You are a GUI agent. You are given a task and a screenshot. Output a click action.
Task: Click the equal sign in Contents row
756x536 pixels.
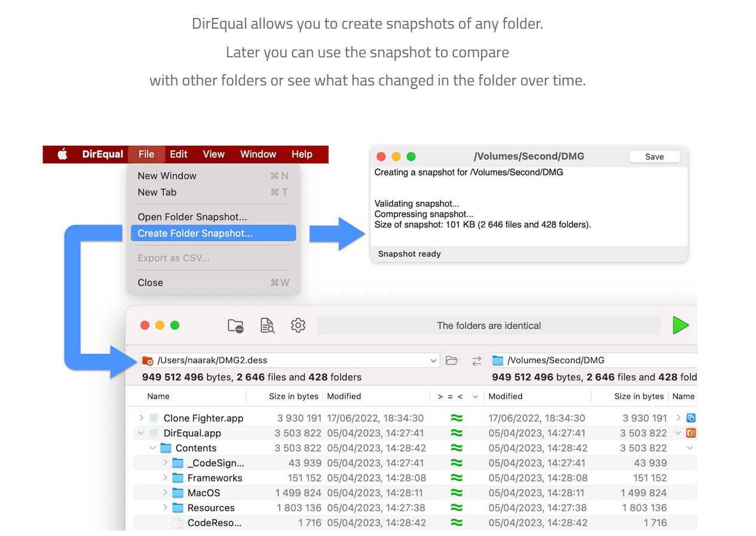point(457,448)
